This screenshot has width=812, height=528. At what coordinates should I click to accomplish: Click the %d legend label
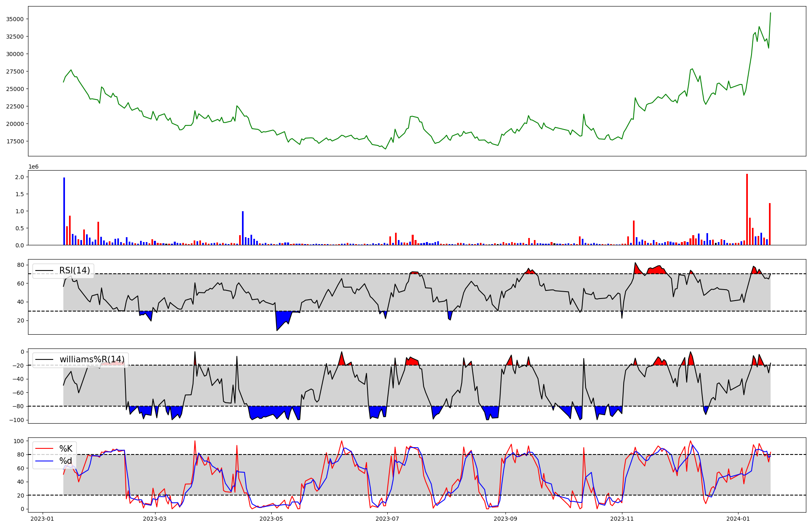tap(66, 461)
